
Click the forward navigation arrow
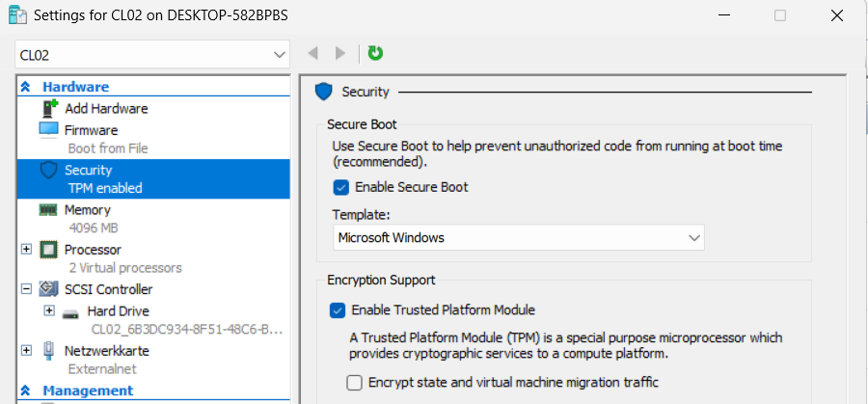tap(339, 54)
